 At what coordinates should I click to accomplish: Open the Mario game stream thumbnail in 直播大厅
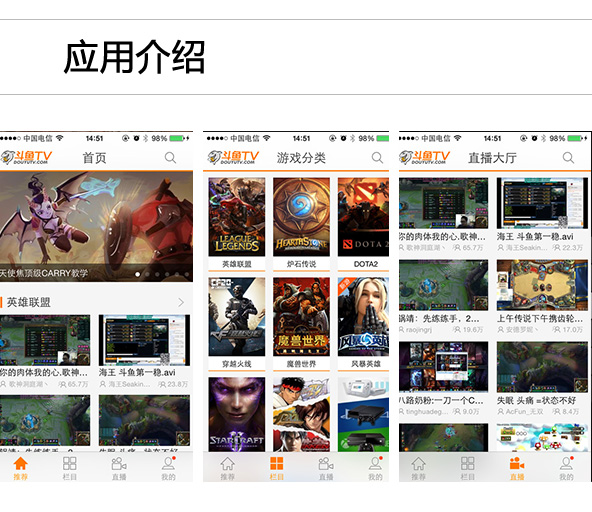click(542, 438)
